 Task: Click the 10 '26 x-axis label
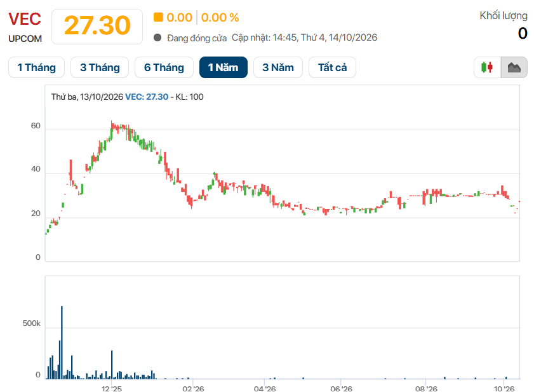[504, 389]
